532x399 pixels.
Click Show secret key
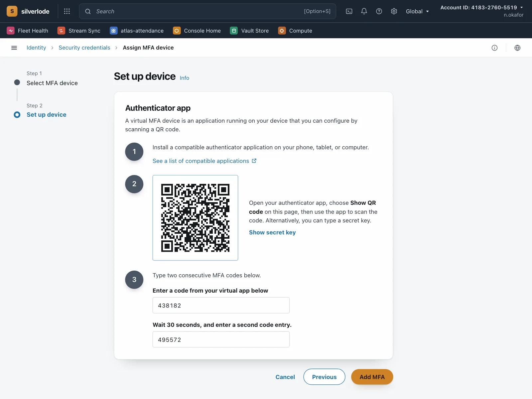click(272, 232)
